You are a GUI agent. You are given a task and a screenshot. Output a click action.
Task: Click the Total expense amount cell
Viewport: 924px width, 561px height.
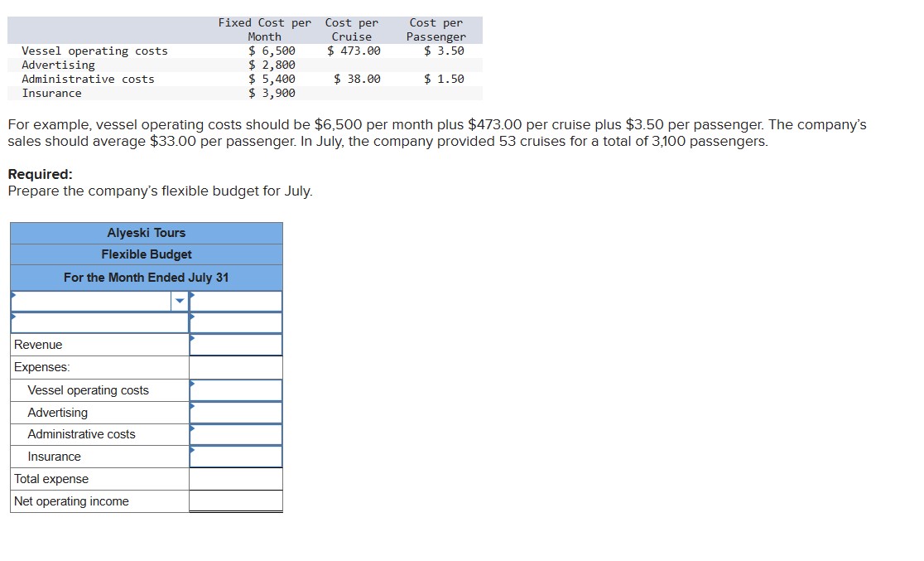(236, 478)
